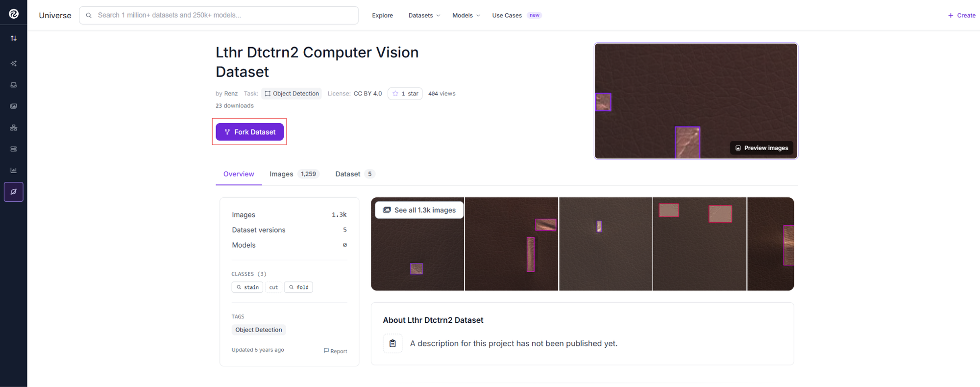
Task: Open the workflow hierarchy icon in the sidebar
Action: click(x=14, y=128)
